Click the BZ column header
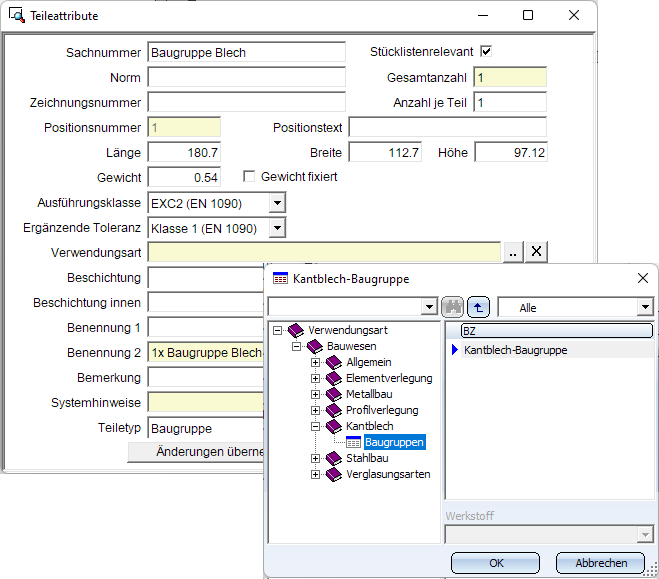This screenshot has width=659, height=579. tap(556, 331)
